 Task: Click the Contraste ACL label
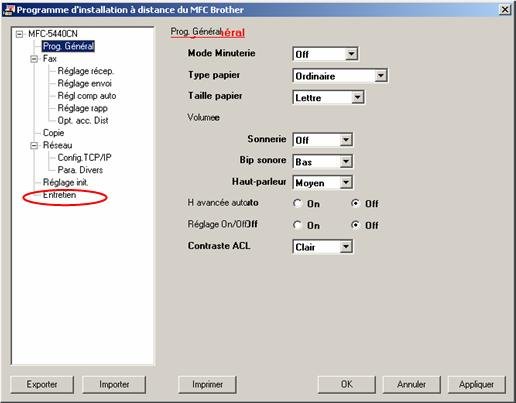tap(219, 246)
